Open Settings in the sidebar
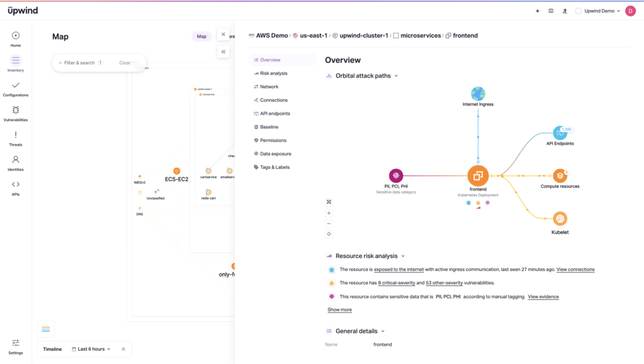Viewport: 644px width, 364px height. tap(16, 347)
